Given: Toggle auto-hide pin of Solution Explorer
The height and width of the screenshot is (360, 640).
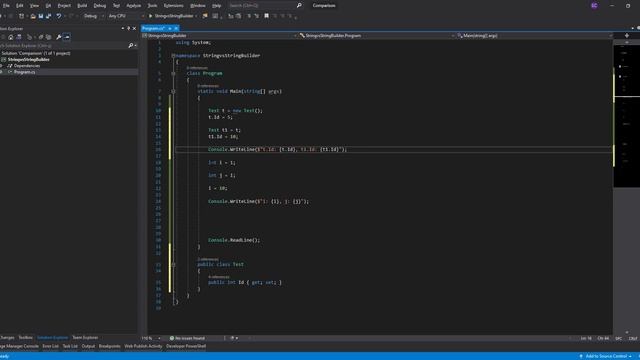Looking at the screenshot, I should (129, 29).
